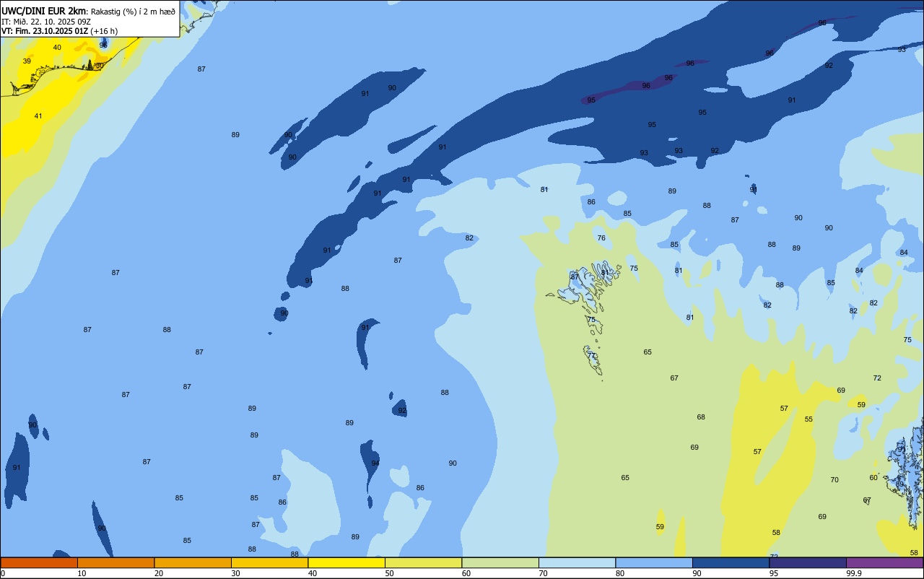Click the forecast offset "(+16 h)"

point(104,31)
